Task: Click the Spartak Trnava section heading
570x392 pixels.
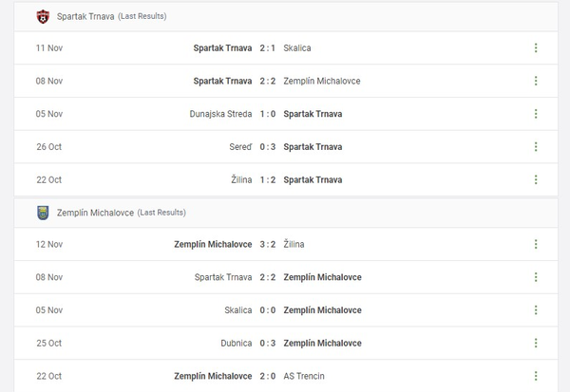Action: (85, 17)
